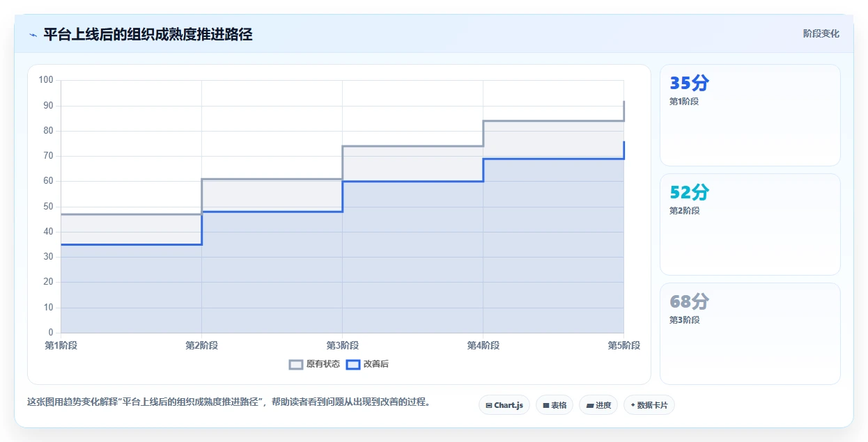Click the y-axis value 0
The image size is (868, 442).
(51, 333)
